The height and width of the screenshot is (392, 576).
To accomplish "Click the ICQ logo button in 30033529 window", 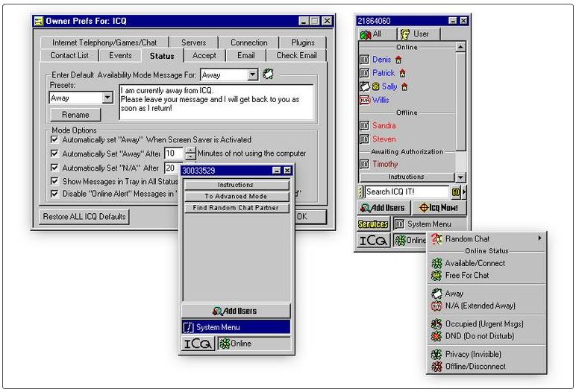I will (198, 344).
